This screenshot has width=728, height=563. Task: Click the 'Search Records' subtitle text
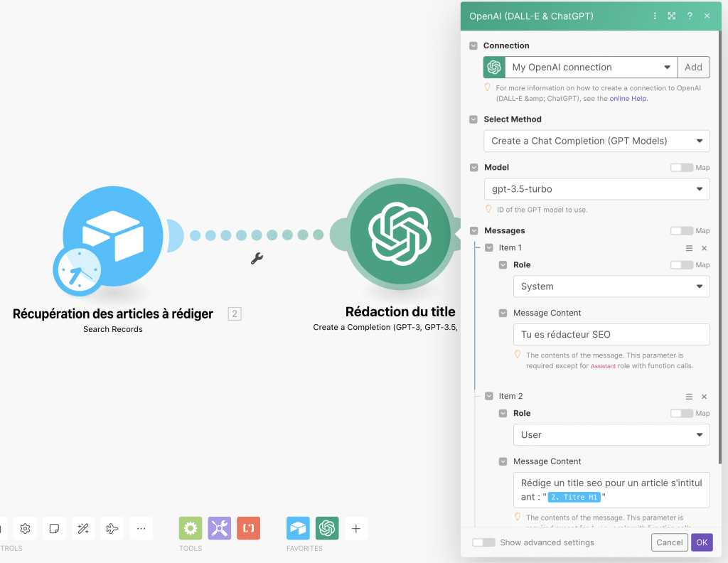(x=113, y=330)
